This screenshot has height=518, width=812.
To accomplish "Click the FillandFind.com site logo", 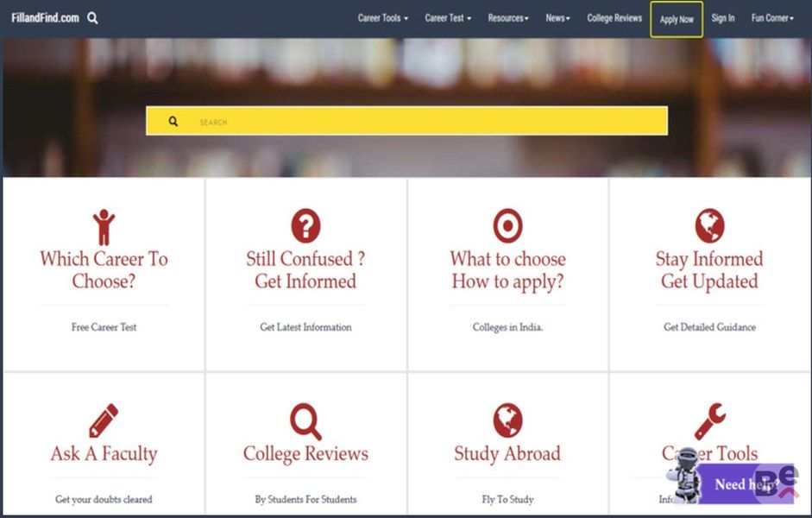I will 45,18.
